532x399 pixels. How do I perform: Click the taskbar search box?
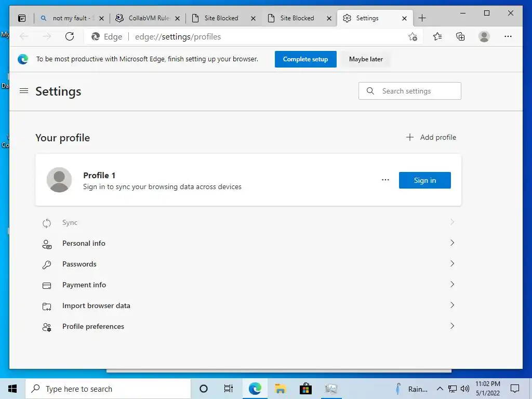[x=108, y=389]
